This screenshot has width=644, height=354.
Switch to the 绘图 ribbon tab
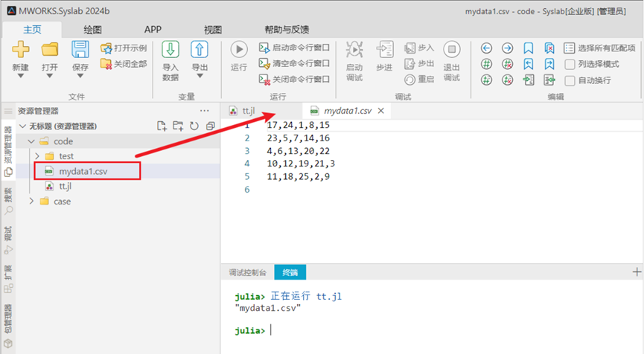point(92,30)
